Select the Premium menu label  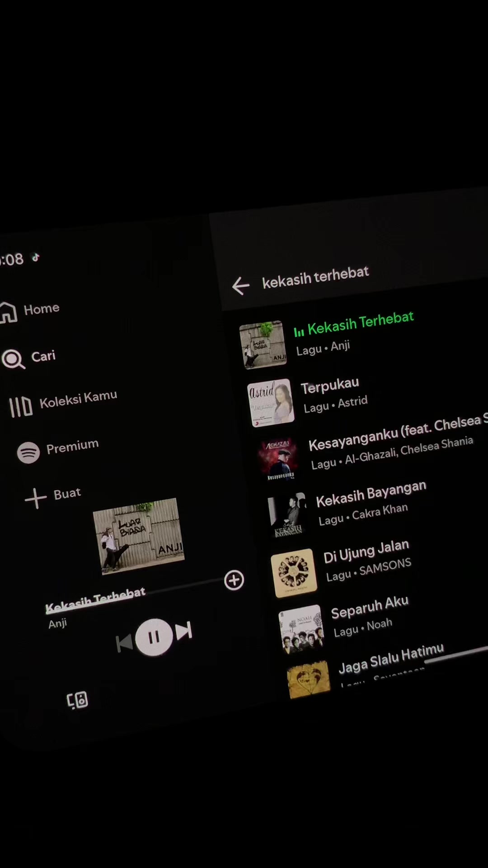pos(72,447)
